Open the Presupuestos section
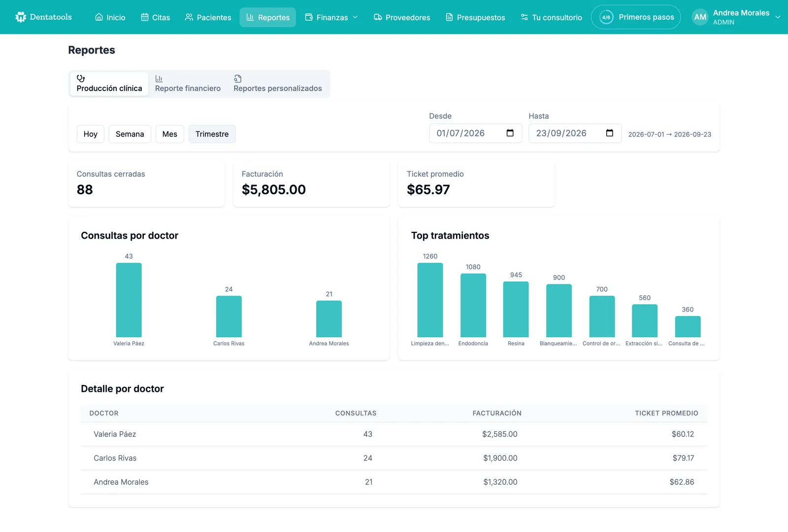The width and height of the screenshot is (788, 532). tap(475, 17)
